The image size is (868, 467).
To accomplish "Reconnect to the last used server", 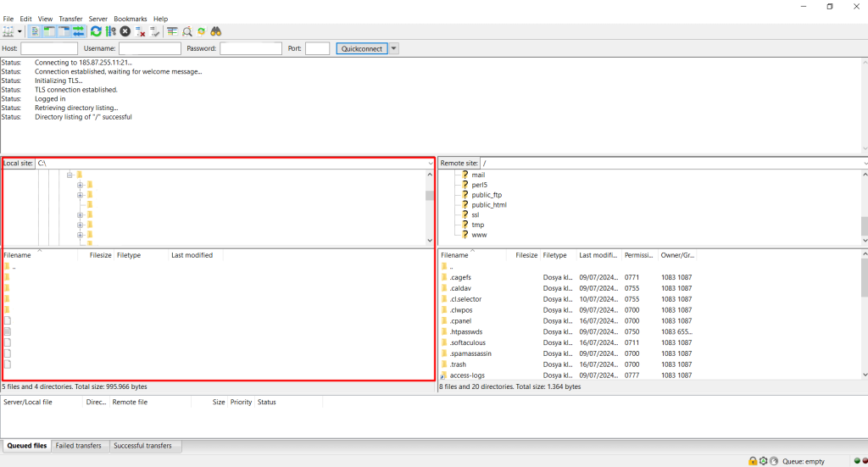I will (154, 31).
